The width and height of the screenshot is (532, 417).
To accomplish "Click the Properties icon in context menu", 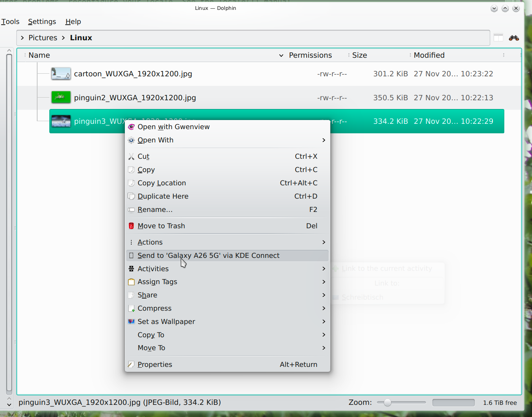I will click(x=131, y=365).
